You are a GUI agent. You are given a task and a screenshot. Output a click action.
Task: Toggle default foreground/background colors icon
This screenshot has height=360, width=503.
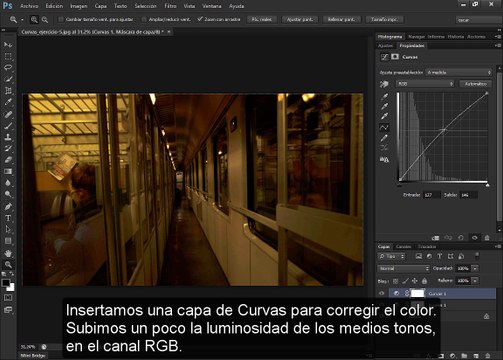tap(4, 274)
